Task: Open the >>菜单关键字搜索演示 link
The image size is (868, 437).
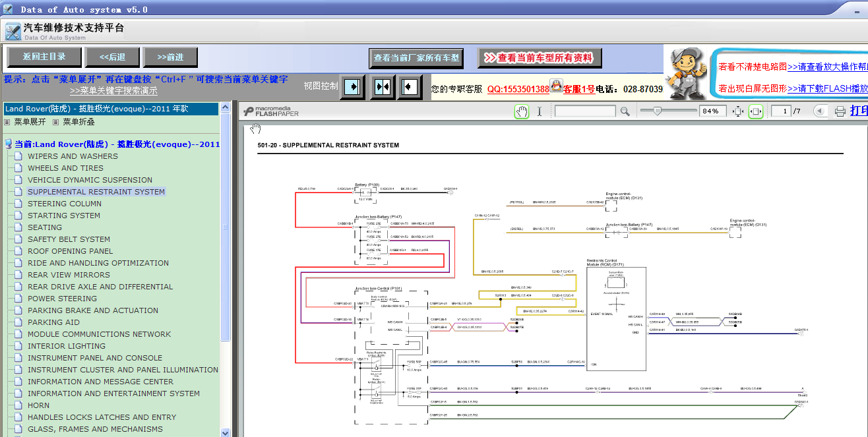Action: [113, 91]
